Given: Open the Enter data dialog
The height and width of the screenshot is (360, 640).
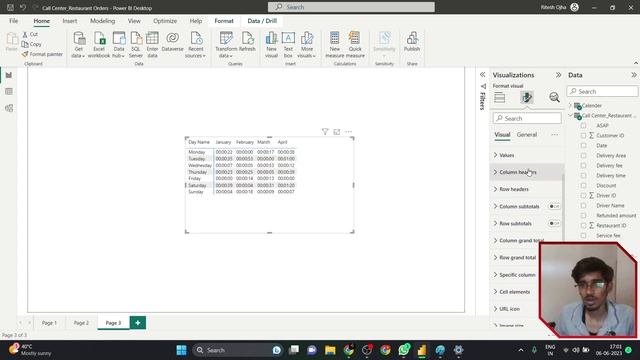Looking at the screenshot, I should point(152,45).
